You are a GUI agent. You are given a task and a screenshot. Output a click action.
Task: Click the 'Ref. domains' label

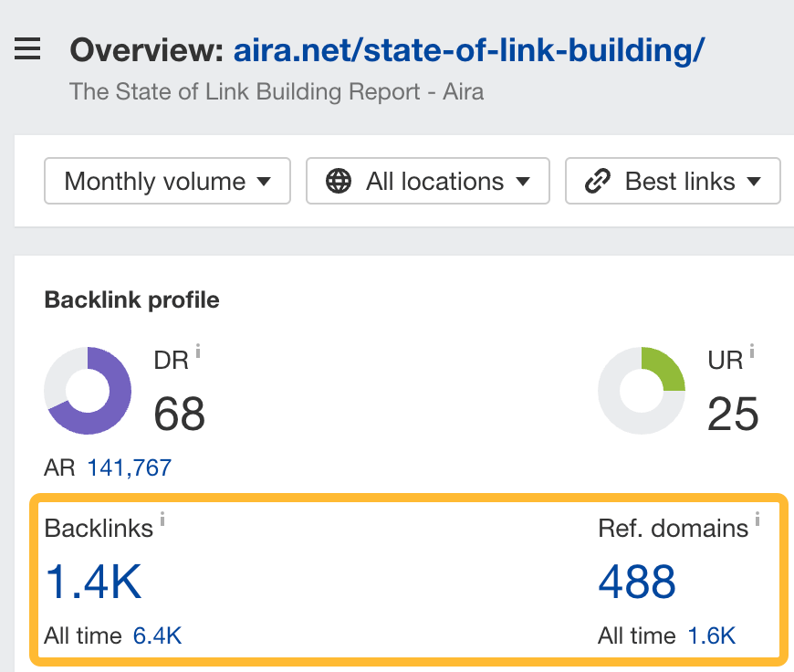(x=673, y=528)
